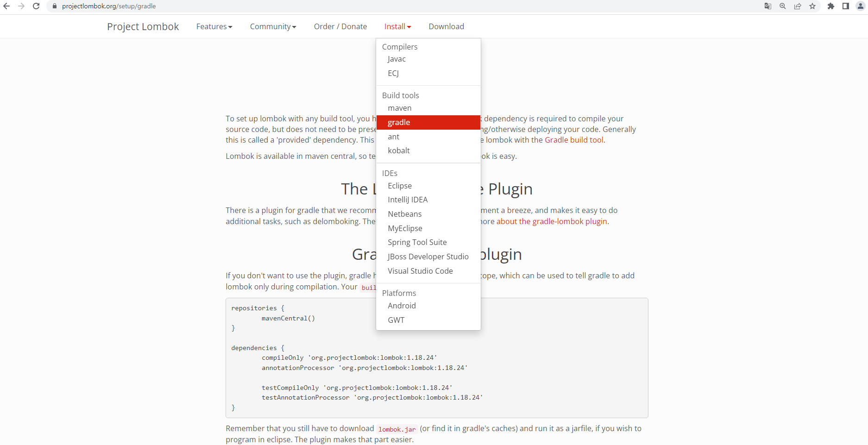Open the extensions puzzle icon
The width and height of the screenshot is (868, 445).
point(831,6)
